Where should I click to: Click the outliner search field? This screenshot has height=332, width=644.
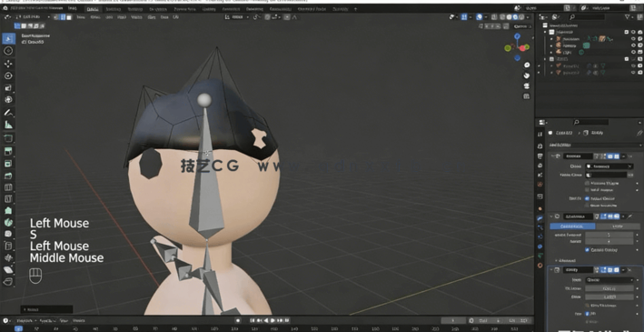point(587,17)
